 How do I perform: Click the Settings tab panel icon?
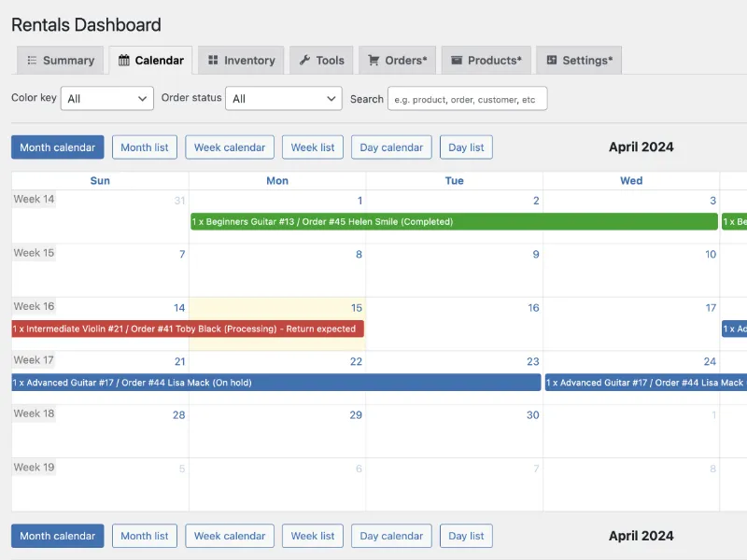pos(552,60)
